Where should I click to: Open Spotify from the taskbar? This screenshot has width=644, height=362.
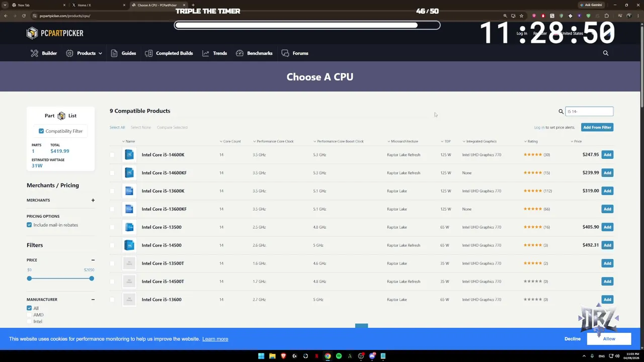(x=339, y=356)
